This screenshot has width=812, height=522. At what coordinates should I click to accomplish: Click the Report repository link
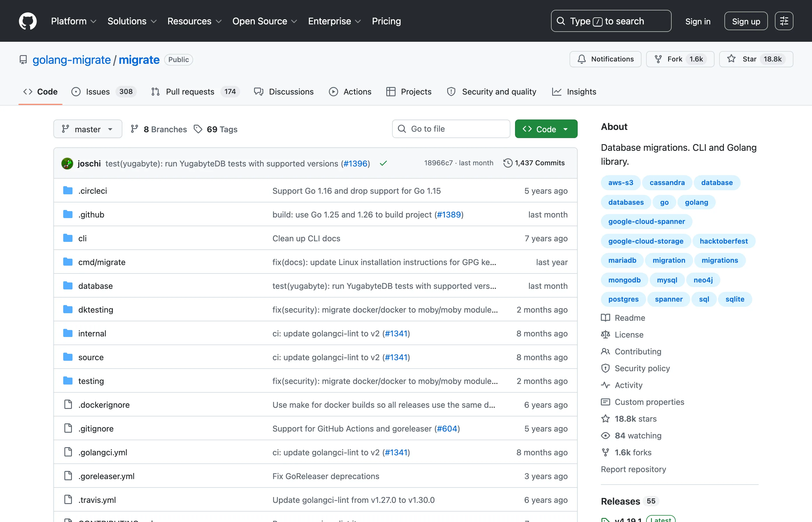pos(633,469)
